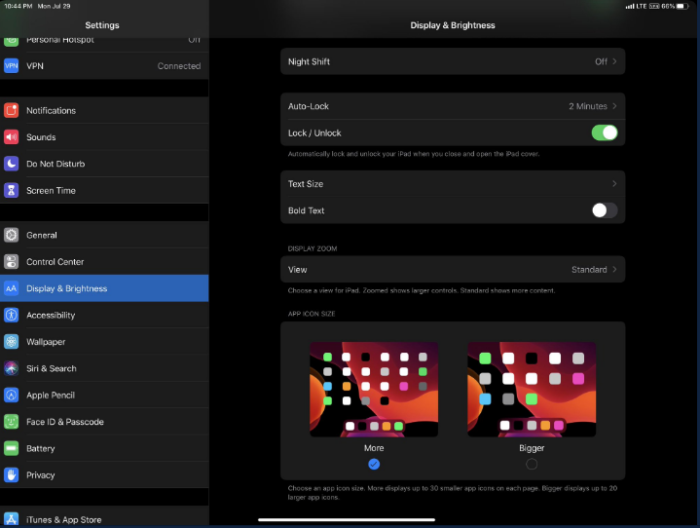
Task: Tap the cellular signal bars in status bar
Action: pyautogui.click(x=630, y=6)
